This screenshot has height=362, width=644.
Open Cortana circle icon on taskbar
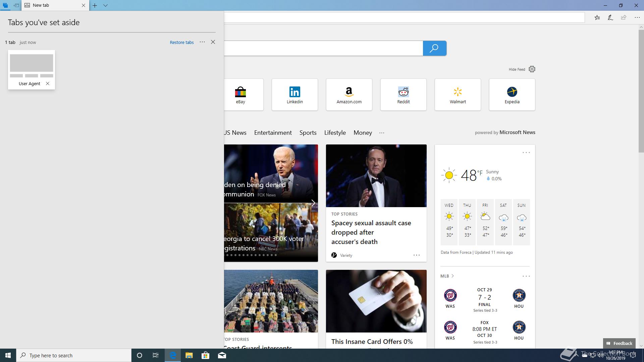point(140,355)
